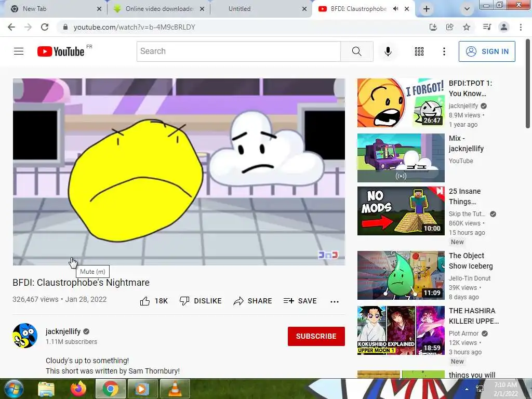Viewport: 532px width, 399px height.
Task: Open Chrome three-dot menu
Action: (x=521, y=27)
